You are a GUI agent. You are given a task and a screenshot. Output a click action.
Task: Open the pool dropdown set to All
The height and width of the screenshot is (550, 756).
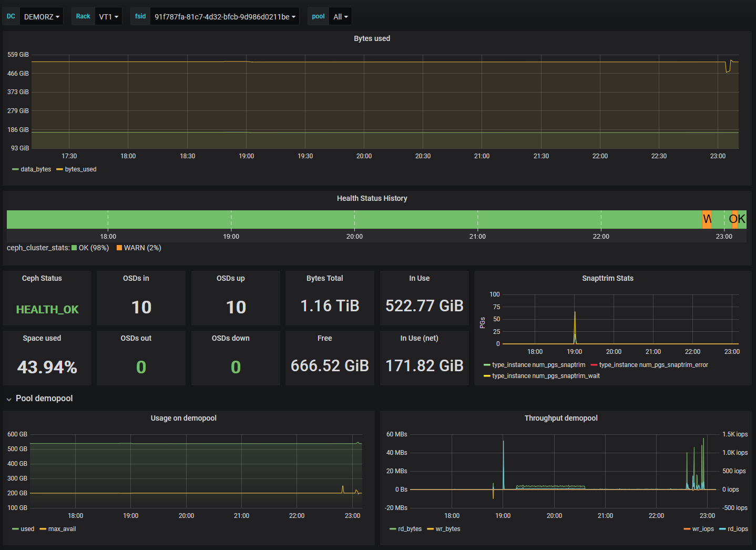(x=340, y=17)
